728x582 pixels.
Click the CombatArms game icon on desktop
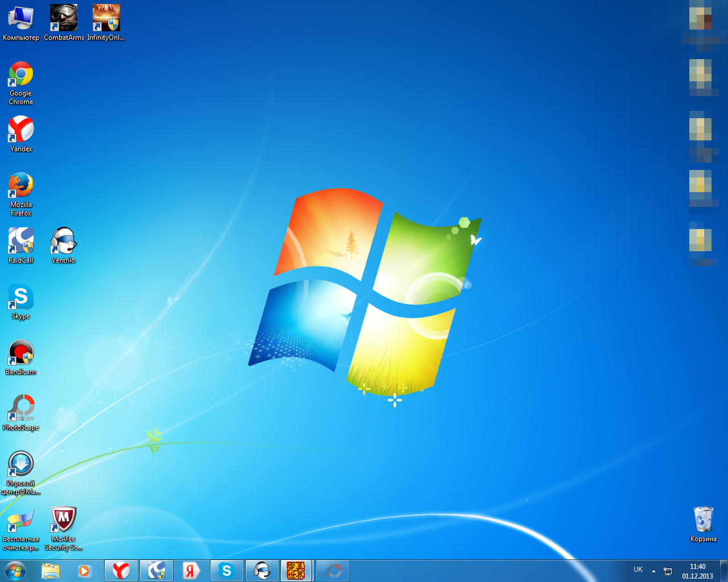click(64, 18)
